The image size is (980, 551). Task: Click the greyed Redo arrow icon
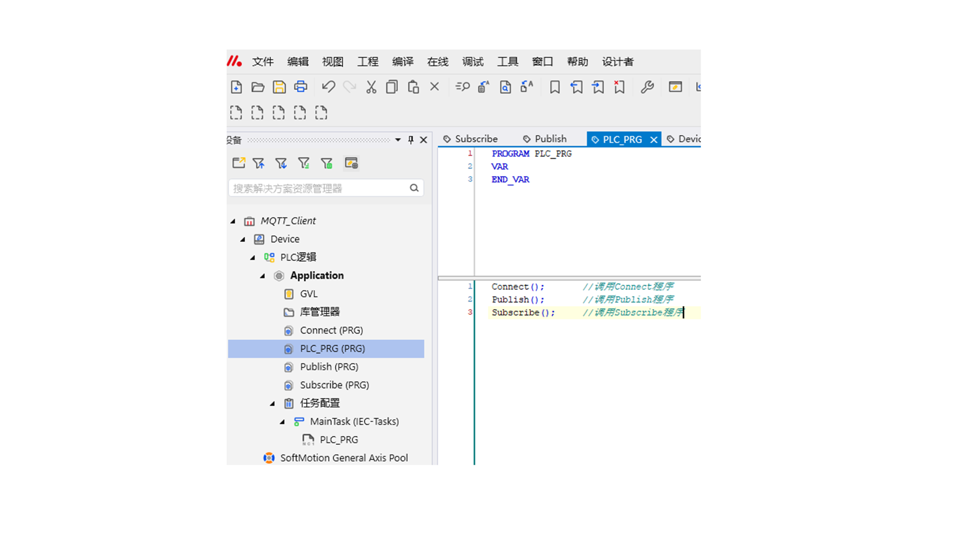tap(350, 87)
